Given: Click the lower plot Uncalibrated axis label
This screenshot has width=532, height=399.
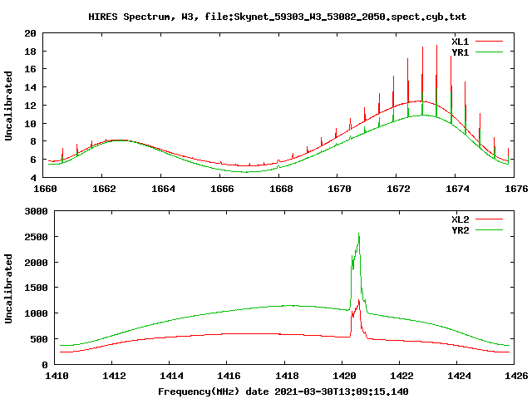Looking at the screenshot, I should pyautogui.click(x=8, y=288).
